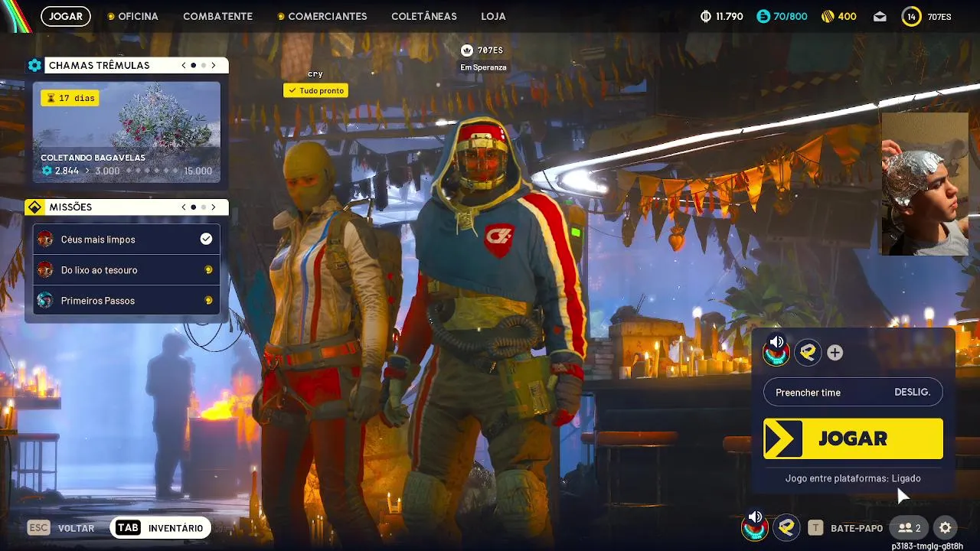
Task: Toggle Preencher time setting
Action: tap(853, 393)
